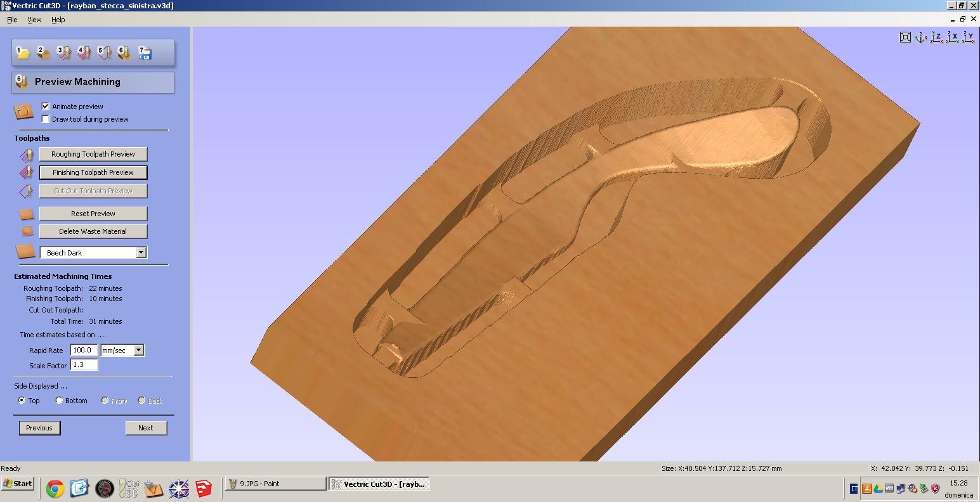Advance with the Next button
The width and height of the screenshot is (980, 502).
pyautogui.click(x=146, y=428)
